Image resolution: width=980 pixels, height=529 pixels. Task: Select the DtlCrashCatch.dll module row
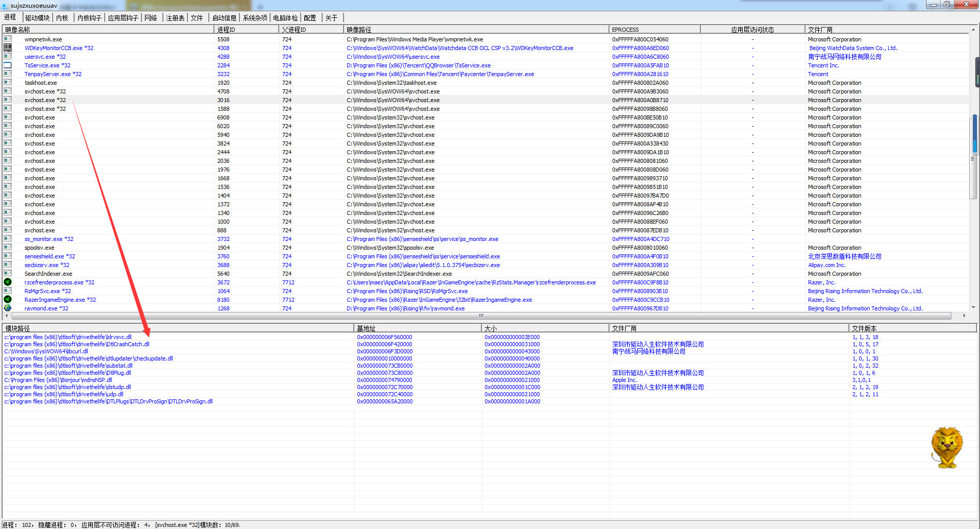click(77, 344)
